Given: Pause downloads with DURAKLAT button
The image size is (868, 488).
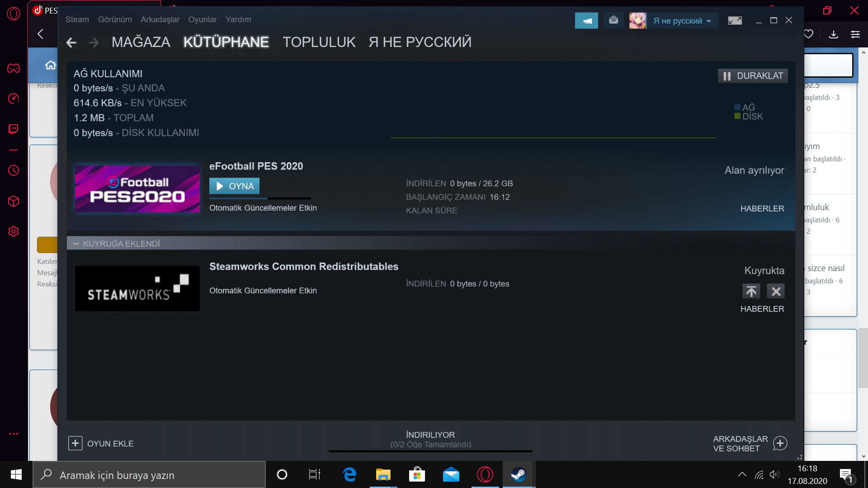Looking at the screenshot, I should coord(753,76).
